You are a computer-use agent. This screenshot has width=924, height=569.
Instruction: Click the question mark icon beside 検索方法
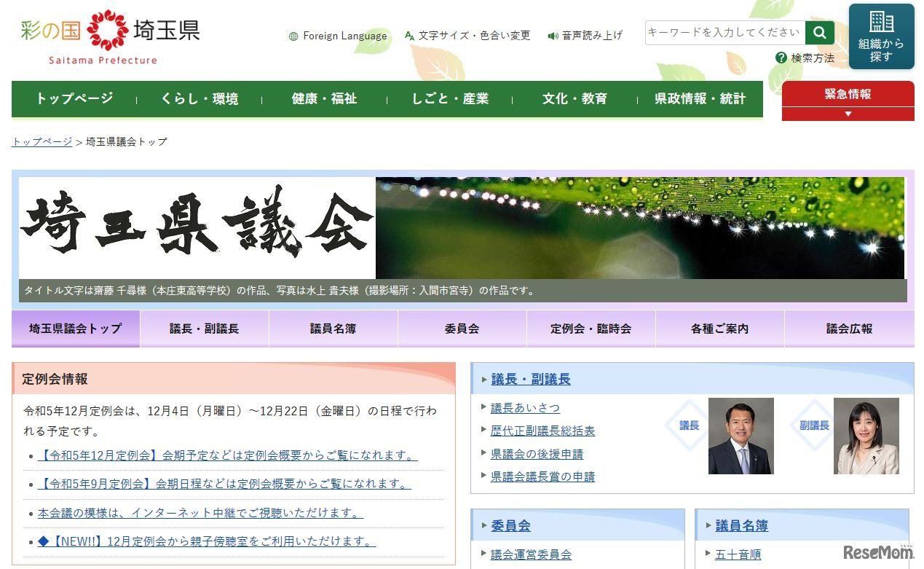coord(781,58)
